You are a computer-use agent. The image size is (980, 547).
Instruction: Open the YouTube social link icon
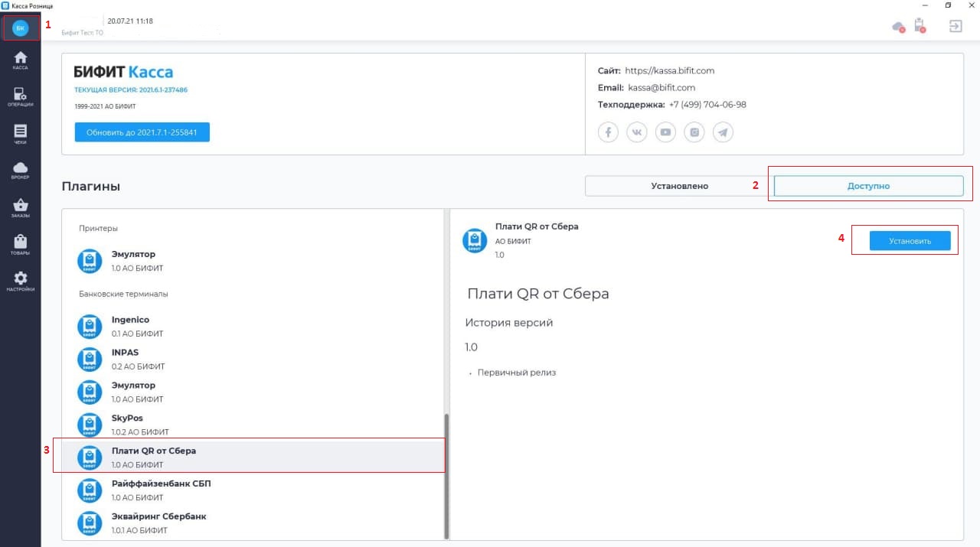point(665,132)
